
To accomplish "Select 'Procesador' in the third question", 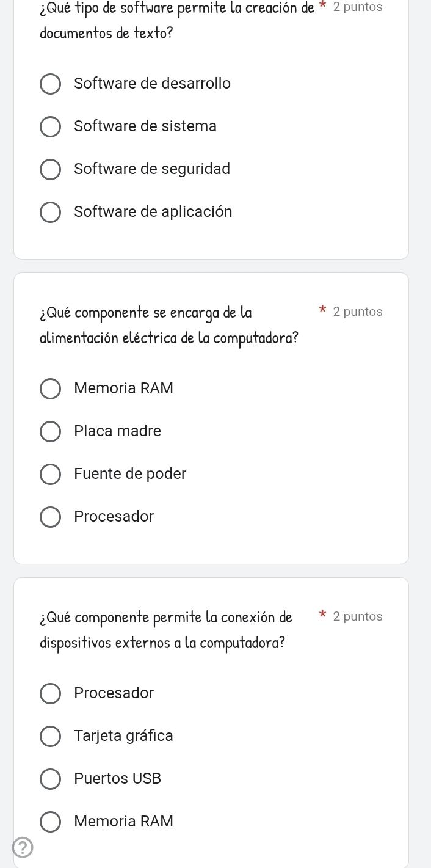I will tap(50, 693).
